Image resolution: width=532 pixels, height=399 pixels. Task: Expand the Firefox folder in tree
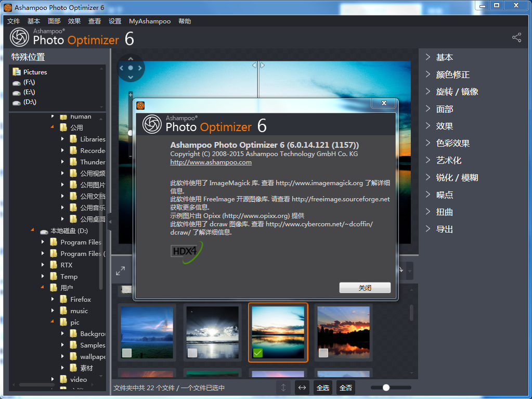coord(53,299)
